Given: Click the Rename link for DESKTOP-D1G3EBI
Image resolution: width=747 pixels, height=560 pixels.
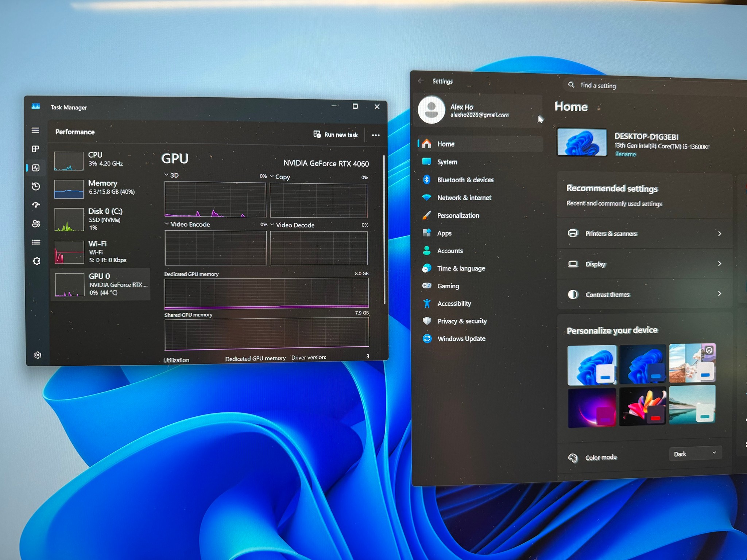Looking at the screenshot, I should [625, 154].
